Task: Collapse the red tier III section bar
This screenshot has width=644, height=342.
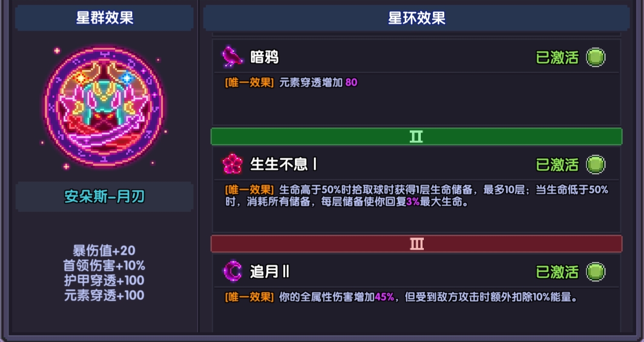Action: [x=416, y=244]
